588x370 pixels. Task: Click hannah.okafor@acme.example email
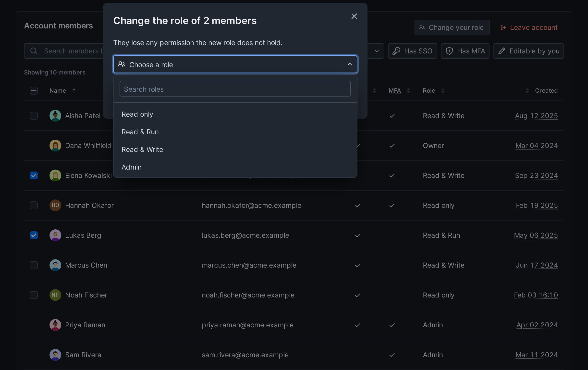(251, 205)
